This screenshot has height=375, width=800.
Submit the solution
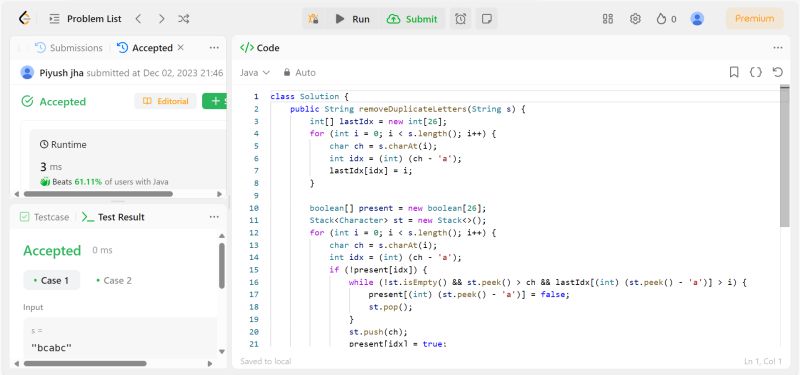412,19
